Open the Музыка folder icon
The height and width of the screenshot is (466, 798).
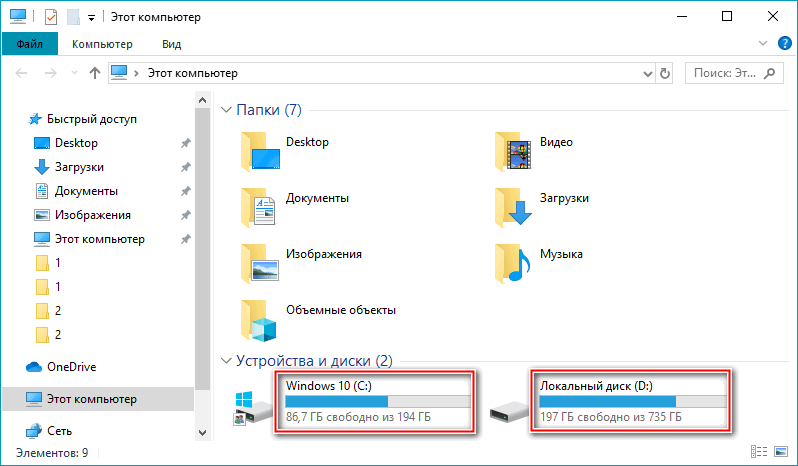coord(513,263)
